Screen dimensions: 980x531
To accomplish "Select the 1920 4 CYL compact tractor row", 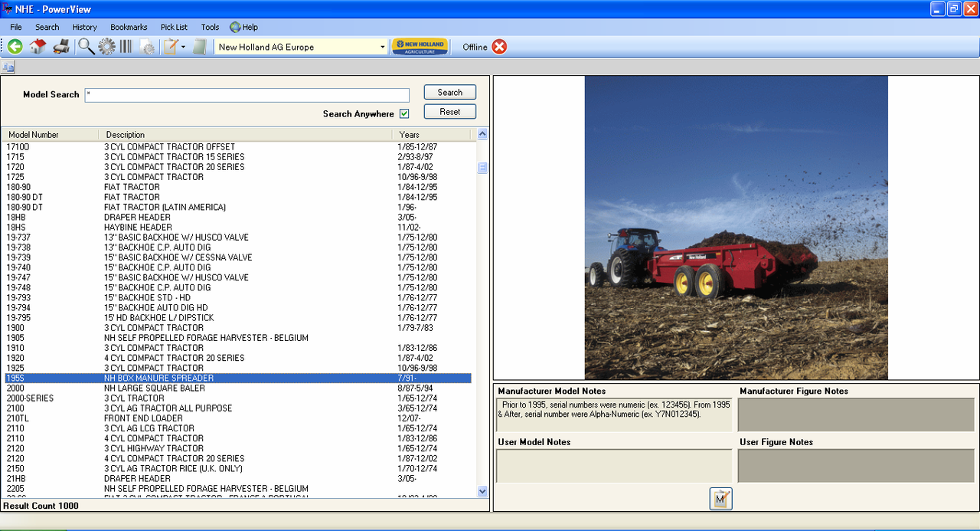I will pos(237,358).
